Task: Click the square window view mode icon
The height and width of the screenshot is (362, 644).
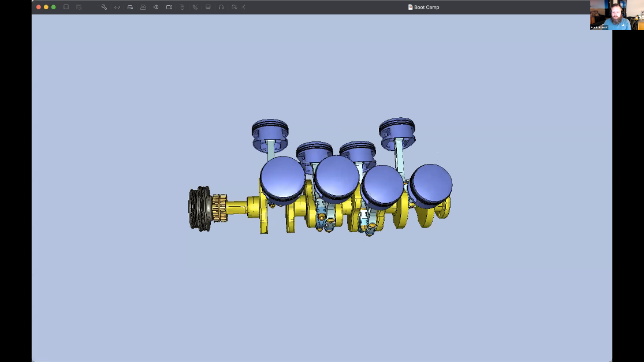Action: [x=66, y=7]
